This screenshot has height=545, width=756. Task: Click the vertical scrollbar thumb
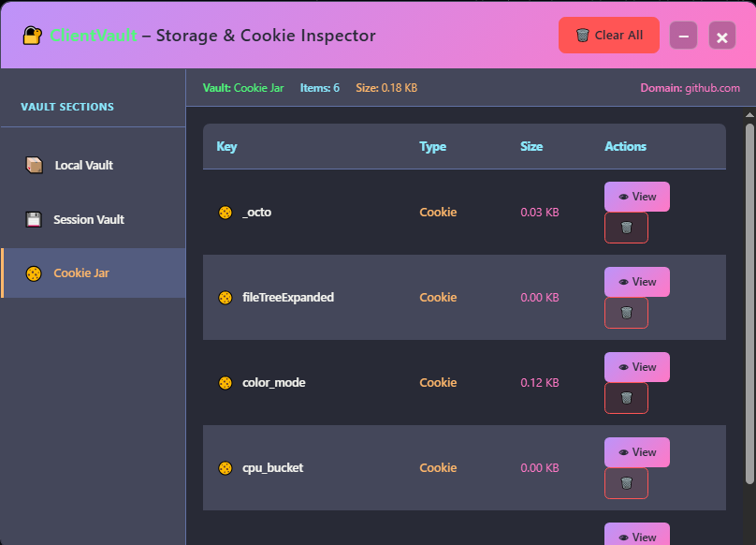749,300
